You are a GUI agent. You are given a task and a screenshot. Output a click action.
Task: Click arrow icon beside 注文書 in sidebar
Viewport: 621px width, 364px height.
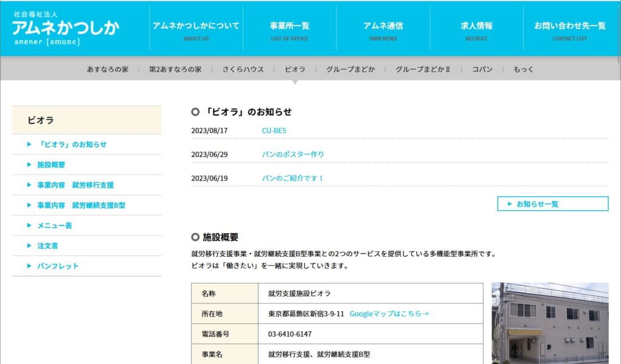click(x=29, y=246)
